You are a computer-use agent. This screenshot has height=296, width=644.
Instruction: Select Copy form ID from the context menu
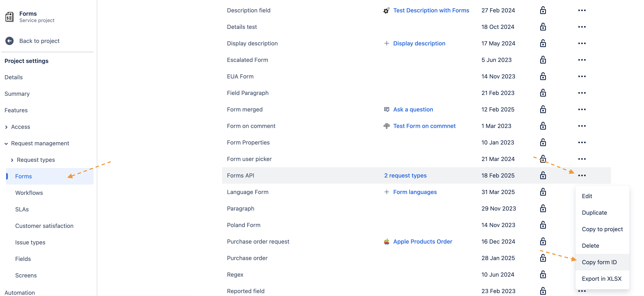point(600,262)
